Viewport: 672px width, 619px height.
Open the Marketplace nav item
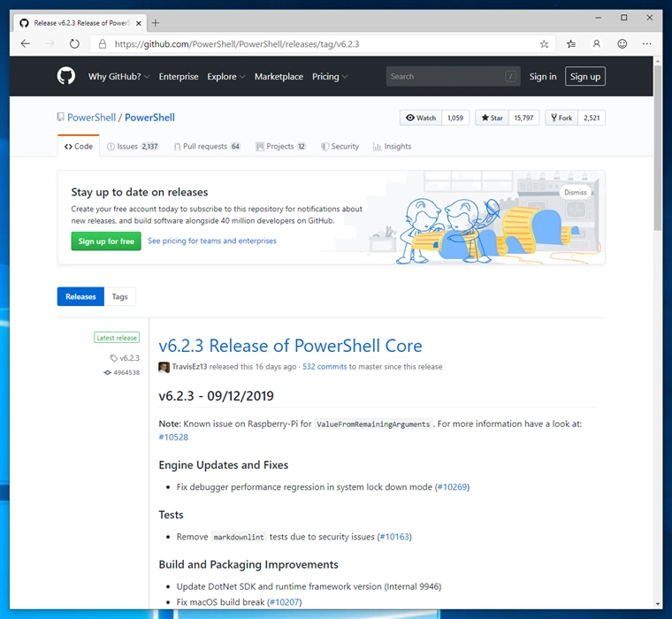279,76
